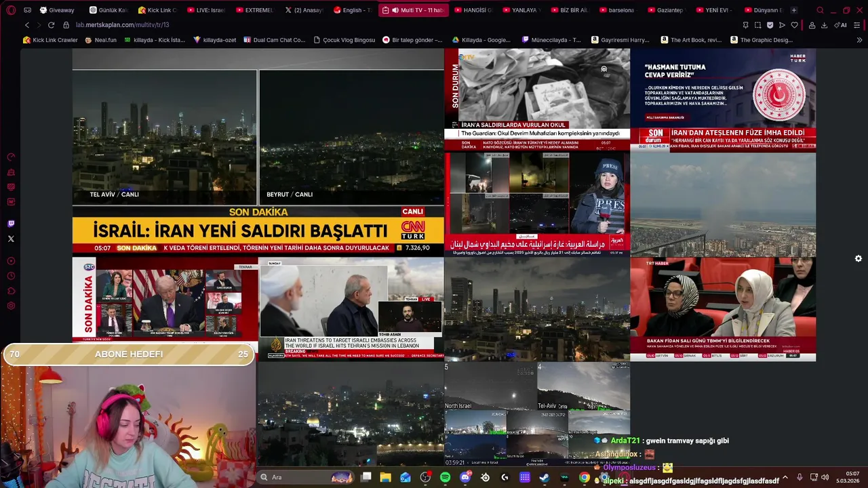Open The Graphic Design bookmark
868x488 pixels.
click(x=761, y=40)
